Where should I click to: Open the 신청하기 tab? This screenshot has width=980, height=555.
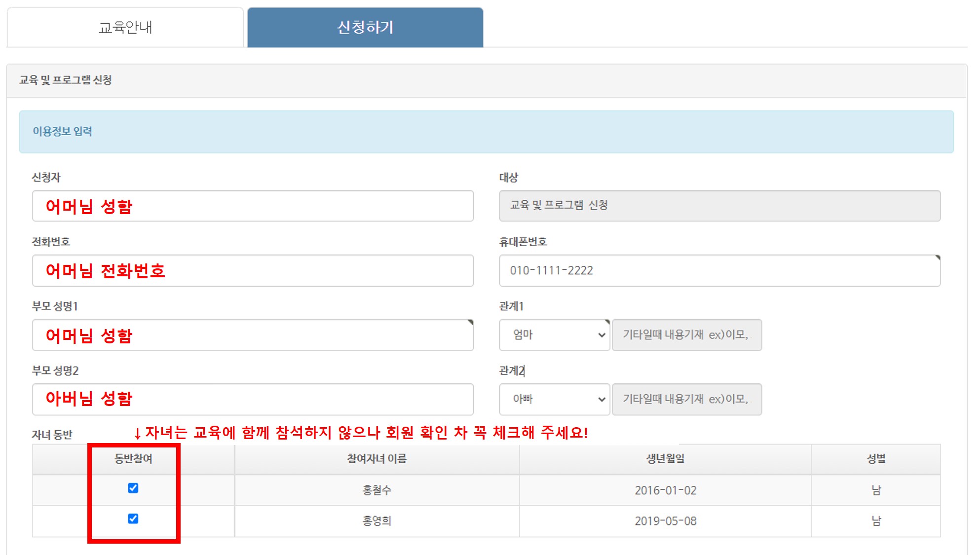pos(365,28)
